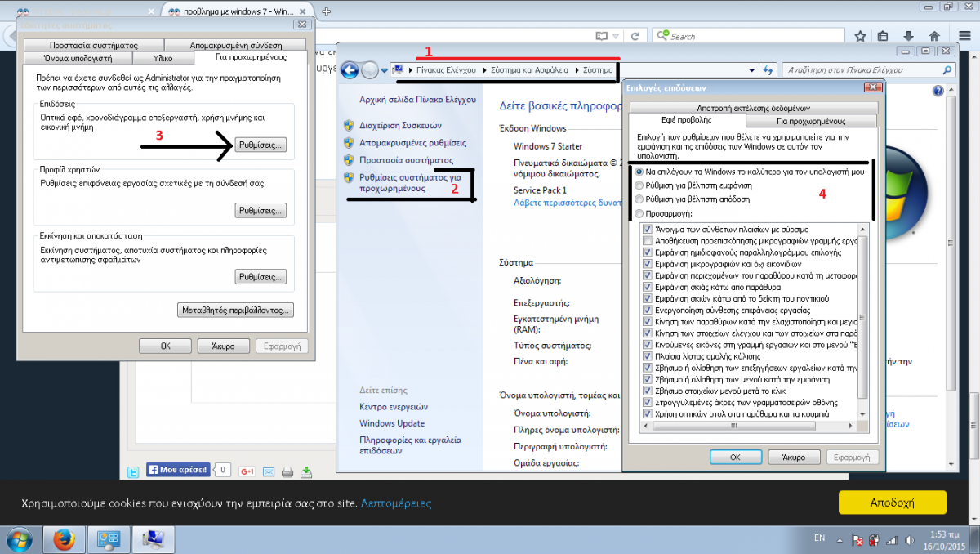This screenshot has width=980, height=554.
Task: Uncheck Άνοιγμα των σύνθετων πλαισίων με σύρσιμο
Action: (647, 230)
